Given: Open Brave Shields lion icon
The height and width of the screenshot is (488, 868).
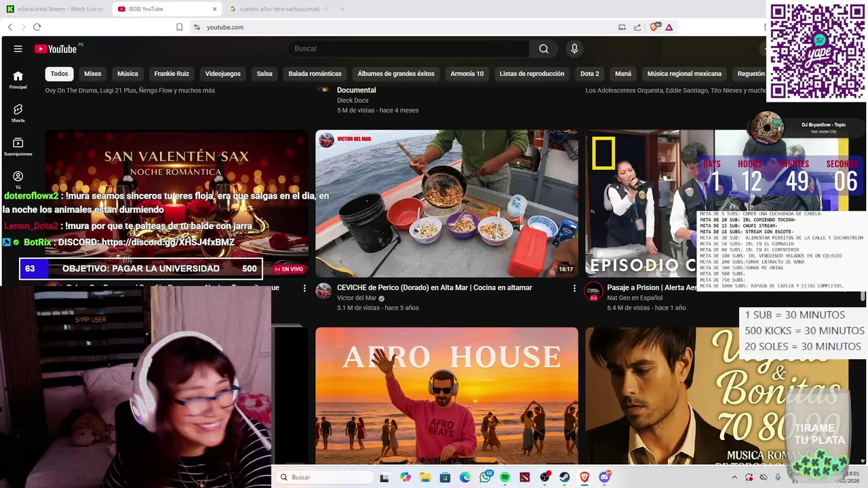Looking at the screenshot, I should coord(654,27).
